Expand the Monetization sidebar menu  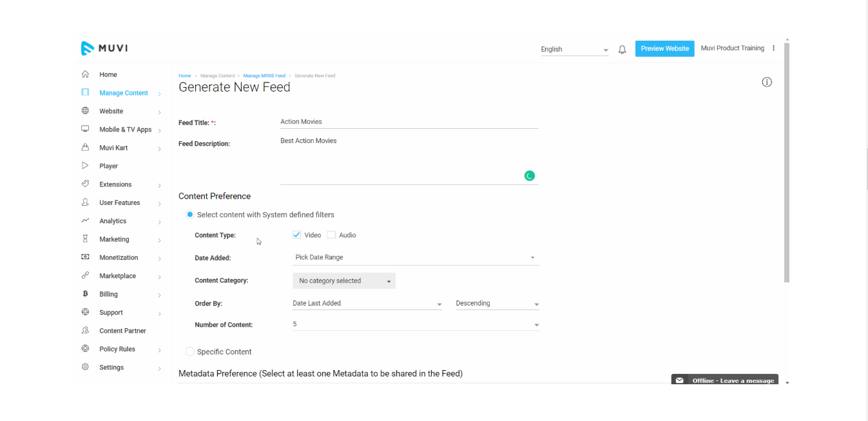(x=119, y=258)
